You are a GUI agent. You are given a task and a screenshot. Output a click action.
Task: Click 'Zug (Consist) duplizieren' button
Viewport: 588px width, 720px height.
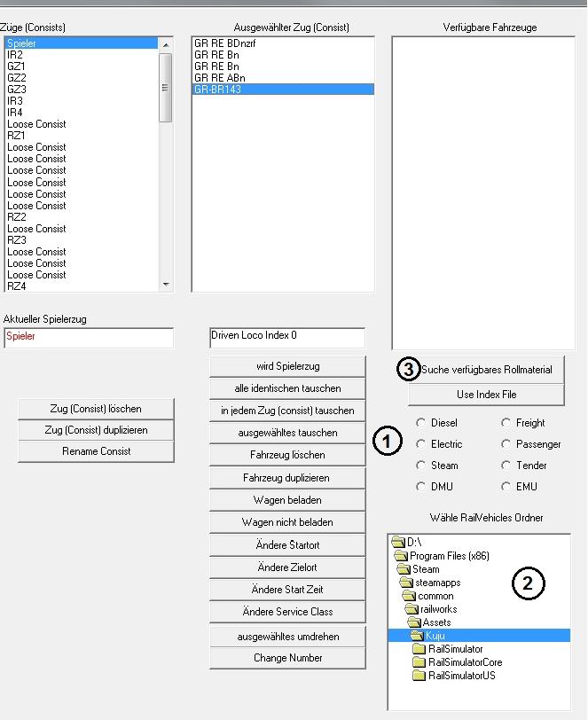point(96,430)
